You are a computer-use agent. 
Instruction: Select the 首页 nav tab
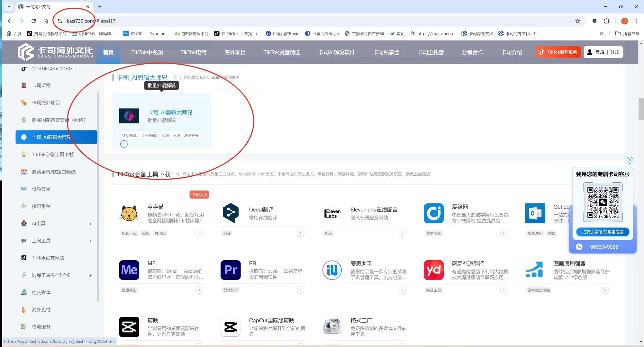pos(108,52)
